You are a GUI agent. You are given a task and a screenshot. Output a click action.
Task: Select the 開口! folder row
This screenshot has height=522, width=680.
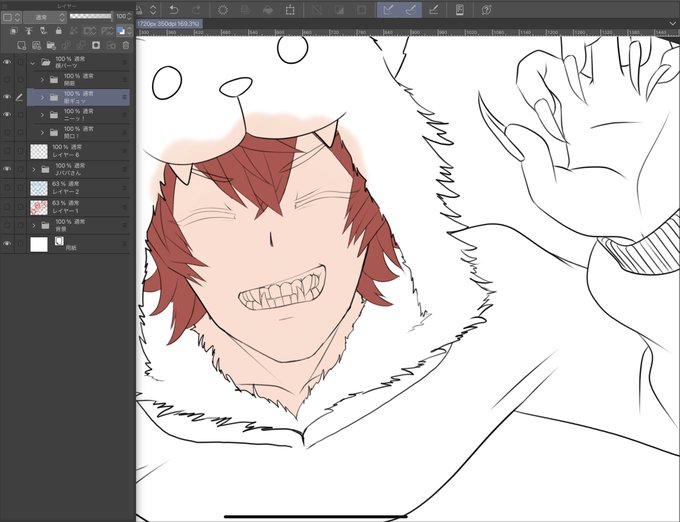[x=78, y=132]
